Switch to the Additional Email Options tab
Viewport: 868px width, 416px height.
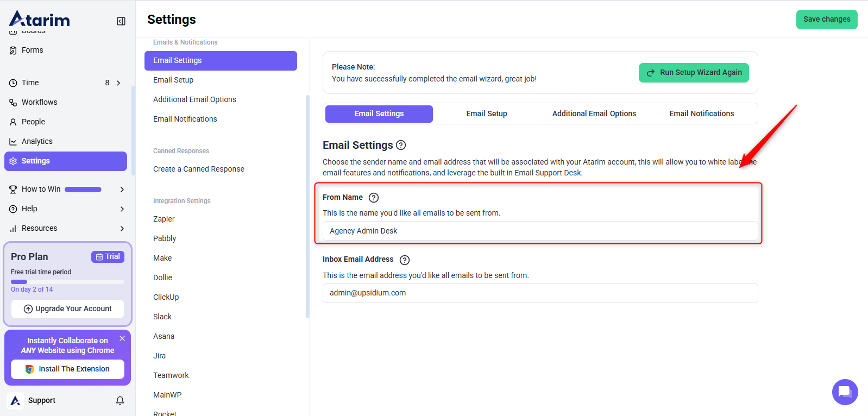(594, 114)
